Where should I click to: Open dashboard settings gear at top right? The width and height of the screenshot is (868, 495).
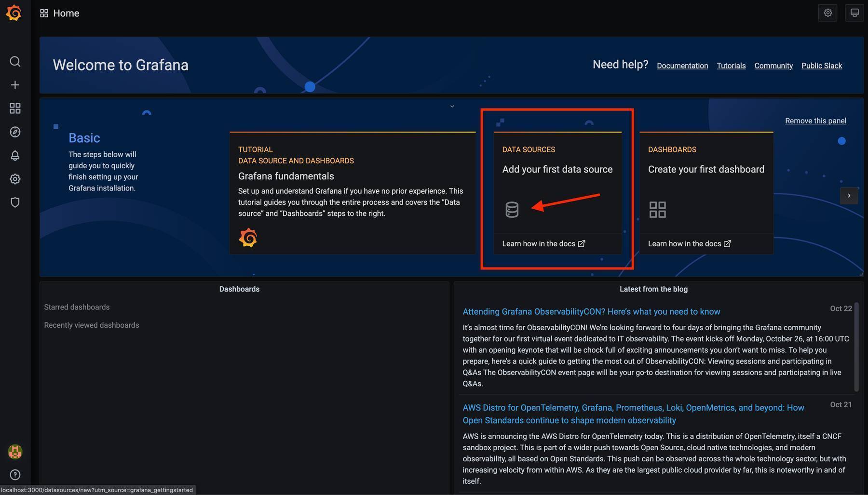pos(827,13)
